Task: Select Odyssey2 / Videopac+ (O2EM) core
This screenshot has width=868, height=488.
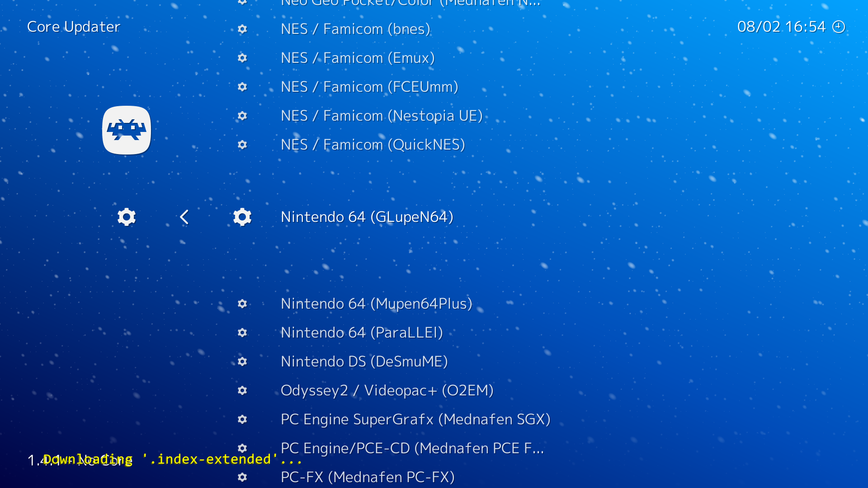Action: [387, 390]
